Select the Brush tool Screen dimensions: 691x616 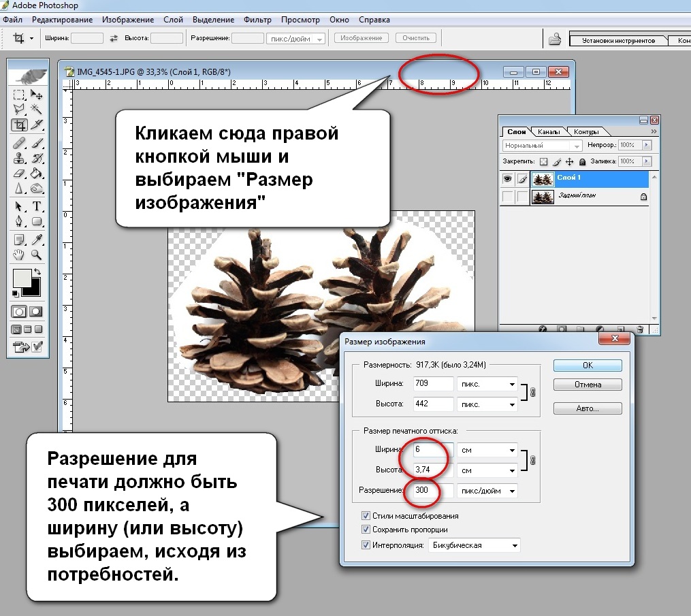point(37,143)
